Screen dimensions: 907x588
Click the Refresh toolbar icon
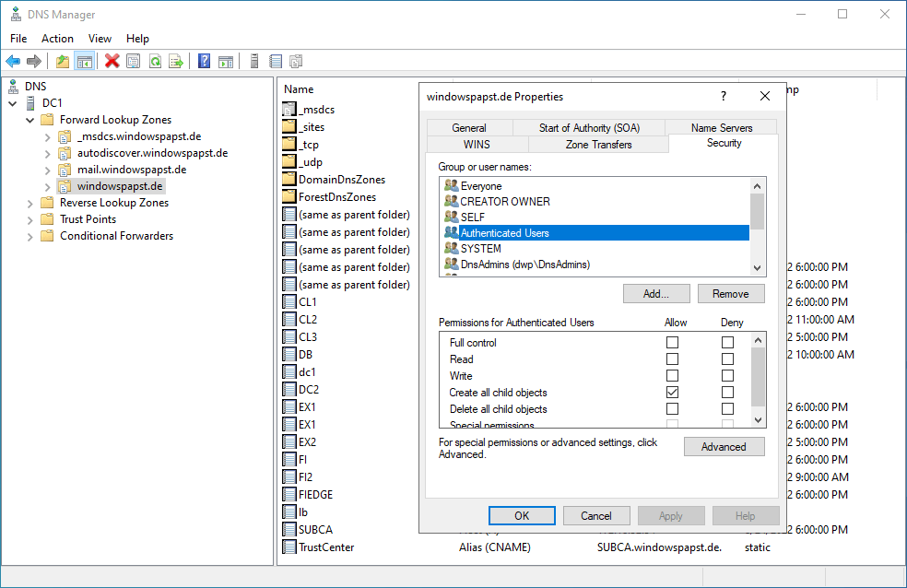[155, 62]
